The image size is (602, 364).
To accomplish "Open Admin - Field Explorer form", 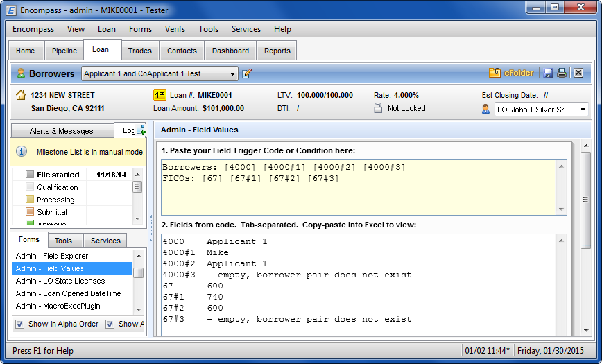I will [x=73, y=256].
